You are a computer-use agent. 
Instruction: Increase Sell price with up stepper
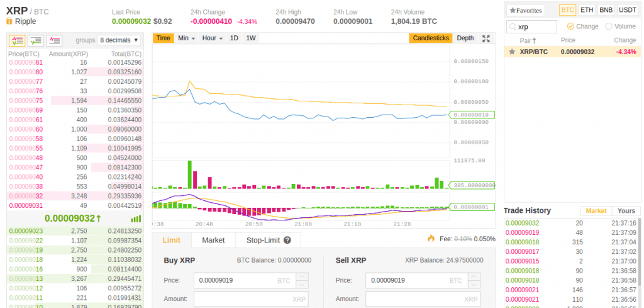coord(474,277)
